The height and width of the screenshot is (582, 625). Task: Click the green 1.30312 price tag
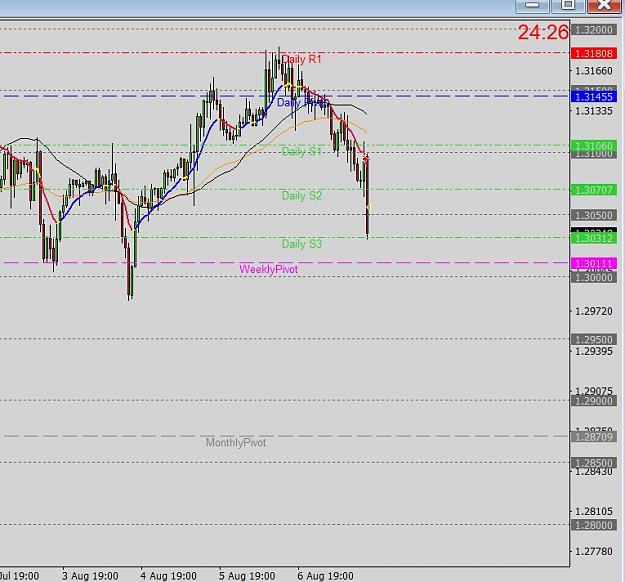pyautogui.click(x=594, y=238)
